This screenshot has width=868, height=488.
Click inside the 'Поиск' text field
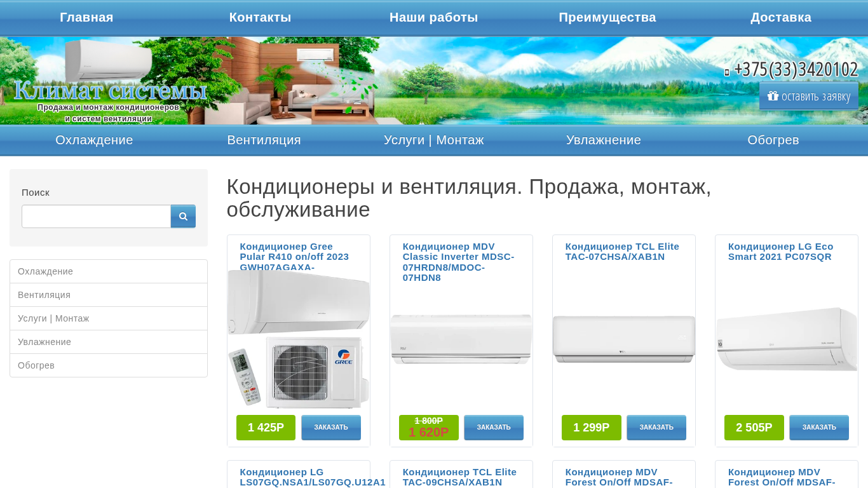point(97,216)
